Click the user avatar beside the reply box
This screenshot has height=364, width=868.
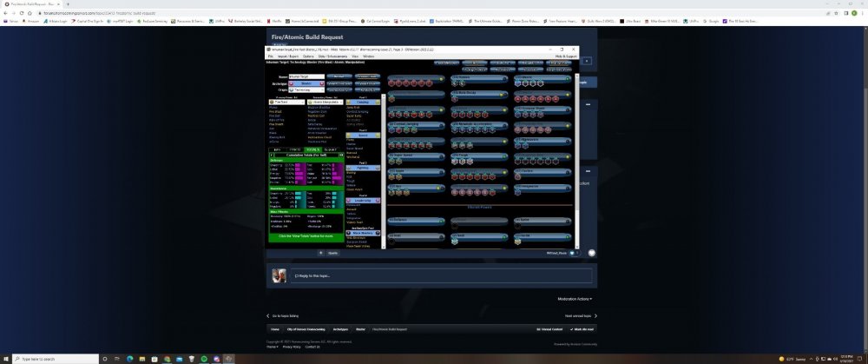[279, 275]
